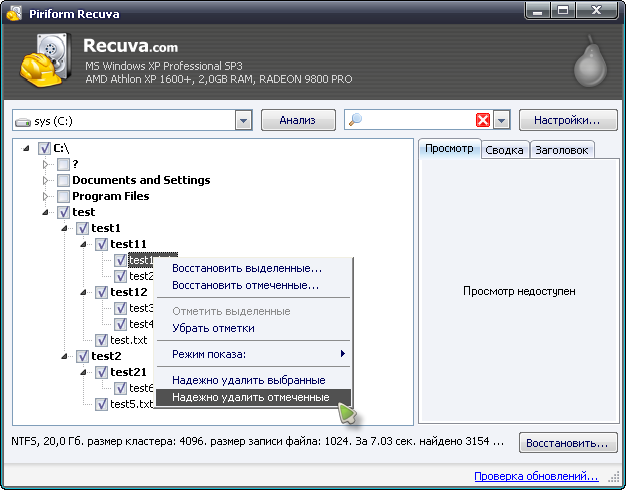Click the drive icon beside sys (C:)
Screen dimensions: 626x490
point(23,122)
